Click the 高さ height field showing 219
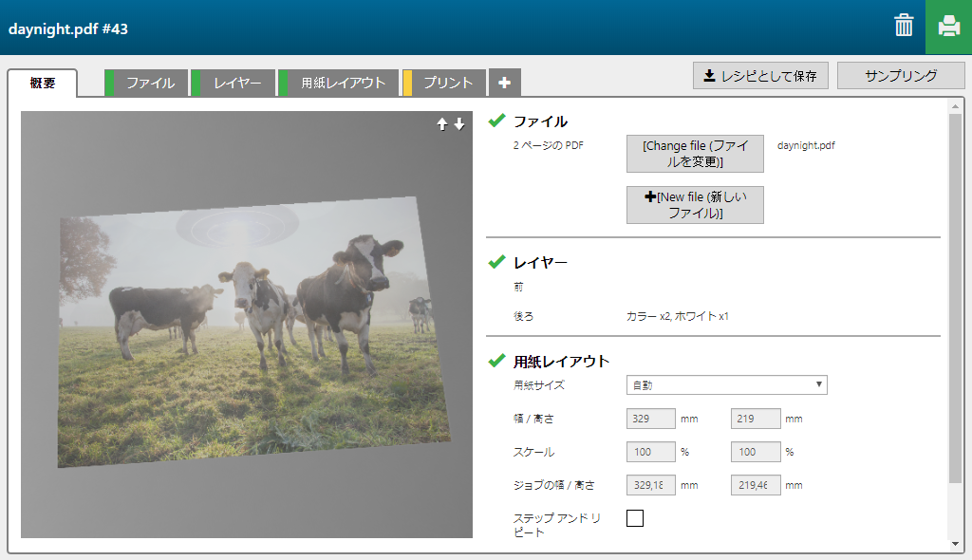The width and height of the screenshot is (972, 560). pyautogui.click(x=756, y=419)
